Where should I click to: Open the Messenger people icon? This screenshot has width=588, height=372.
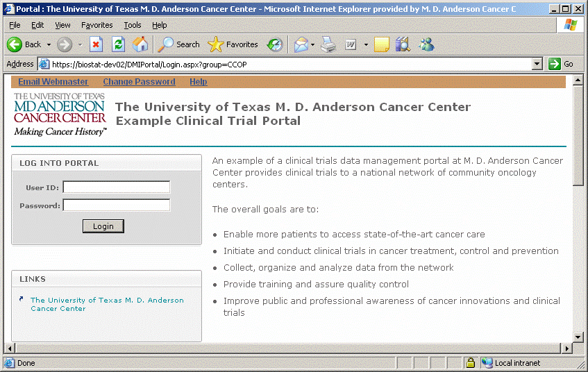(x=426, y=44)
